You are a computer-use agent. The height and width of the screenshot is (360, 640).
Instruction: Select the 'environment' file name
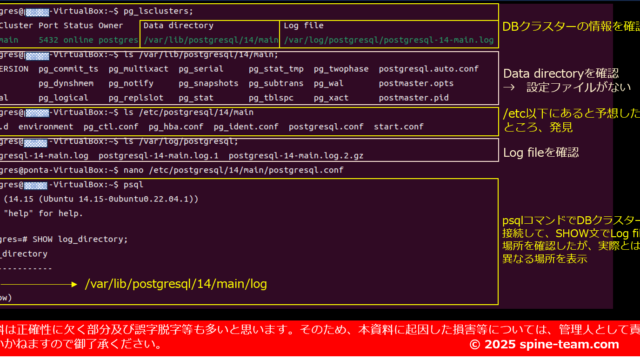(x=46, y=127)
